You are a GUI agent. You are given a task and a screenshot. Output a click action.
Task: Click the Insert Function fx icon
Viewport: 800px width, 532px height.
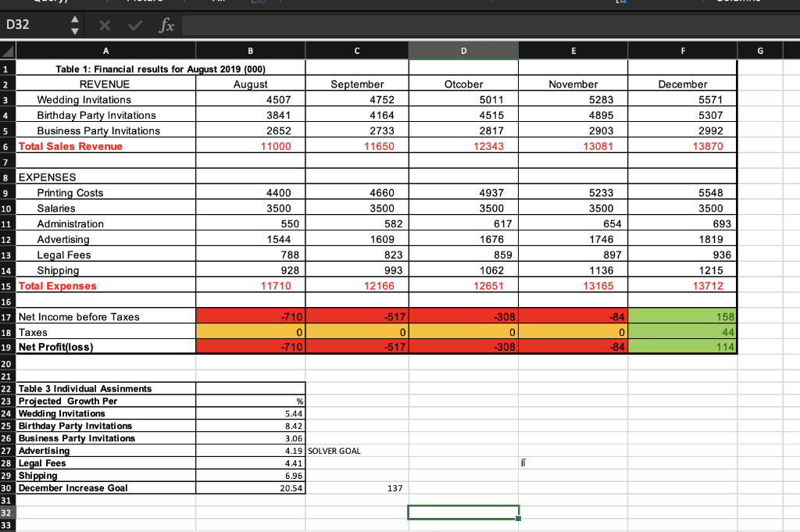click(x=164, y=26)
